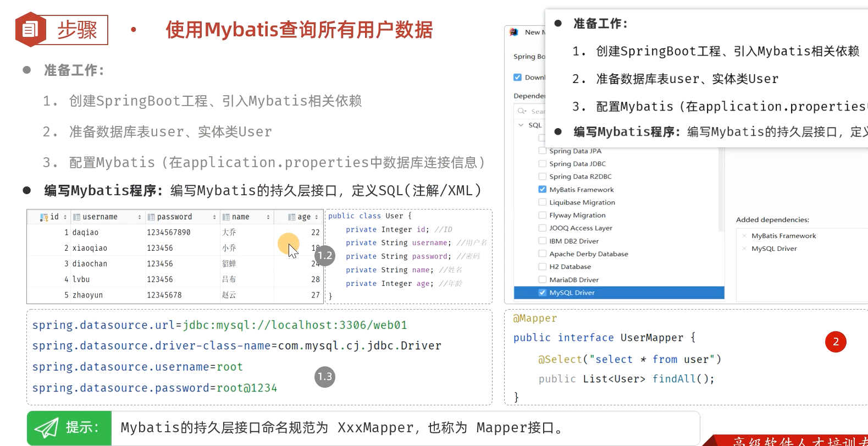This screenshot has width=868, height=446.
Task: Click the Added dependencies: label
Action: pos(772,219)
